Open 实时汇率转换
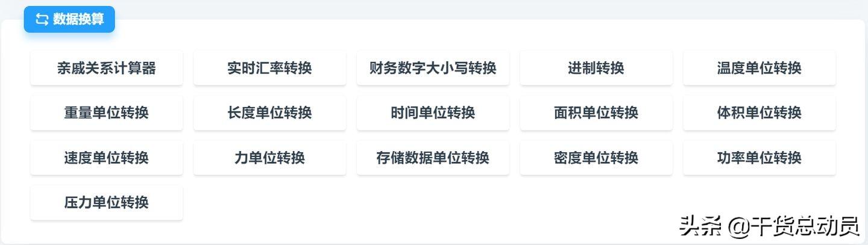This screenshot has width=868, height=245. (269, 67)
